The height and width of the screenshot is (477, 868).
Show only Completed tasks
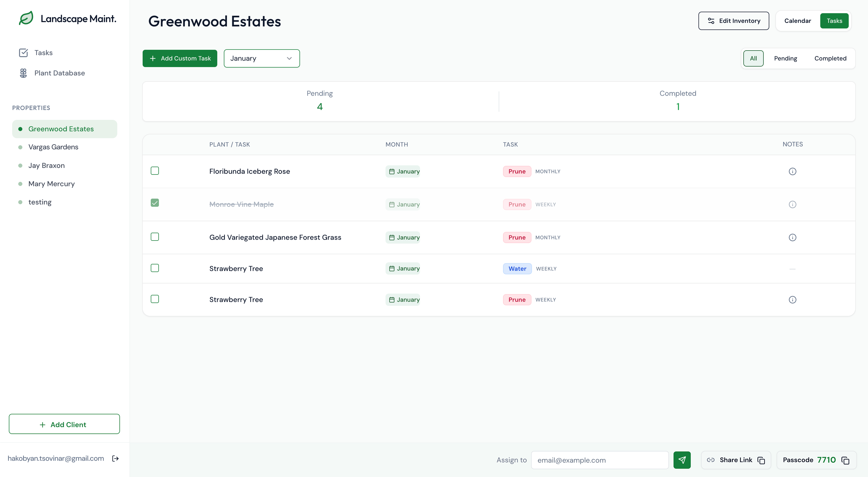click(x=830, y=58)
